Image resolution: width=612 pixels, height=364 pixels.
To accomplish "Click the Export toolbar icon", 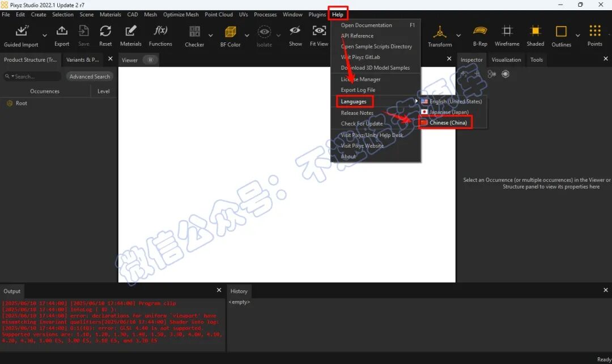I will pyautogui.click(x=62, y=31).
